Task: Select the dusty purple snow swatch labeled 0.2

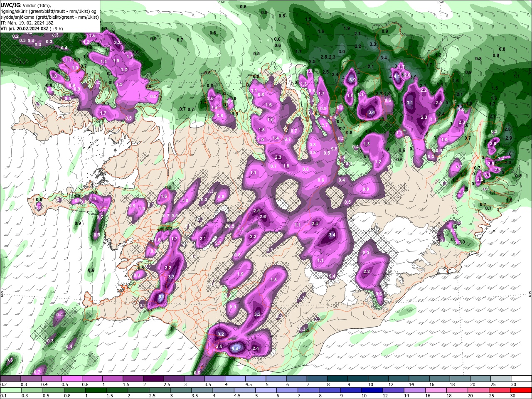Action: [x=10, y=379]
